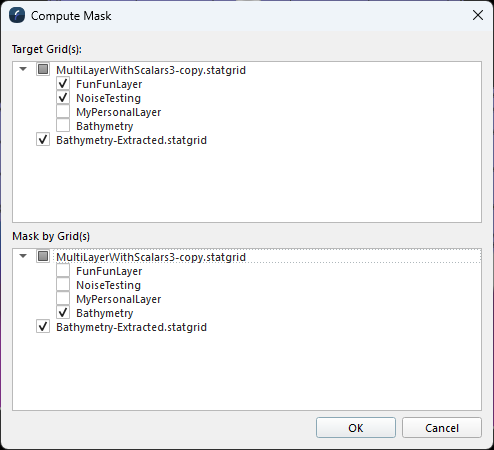Image resolution: width=494 pixels, height=450 pixels.
Task: Check MyPersonalLayer in Target Grids
Action: click(x=63, y=112)
